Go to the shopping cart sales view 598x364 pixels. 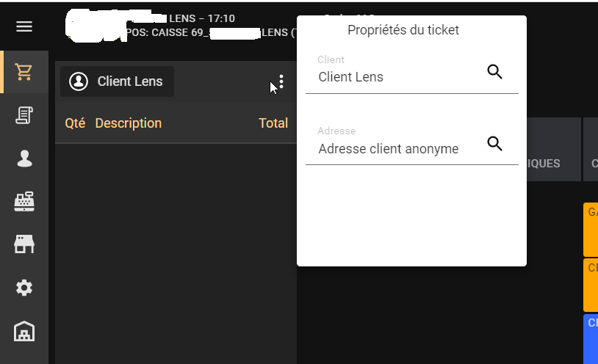(x=24, y=72)
